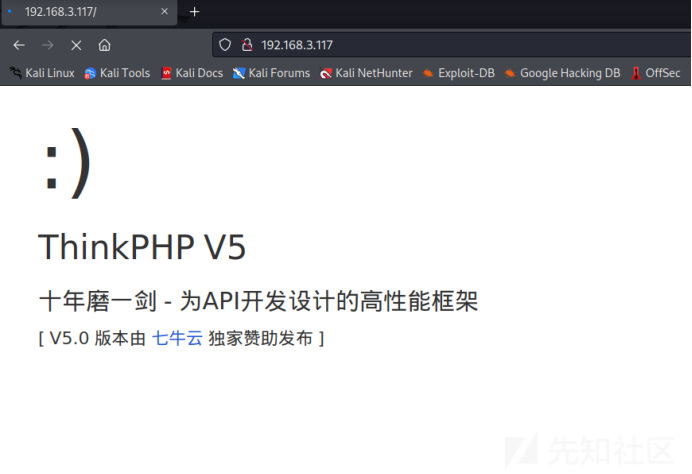The height and width of the screenshot is (474, 692).
Task: Click the forward navigation arrow
Action: pos(48,45)
